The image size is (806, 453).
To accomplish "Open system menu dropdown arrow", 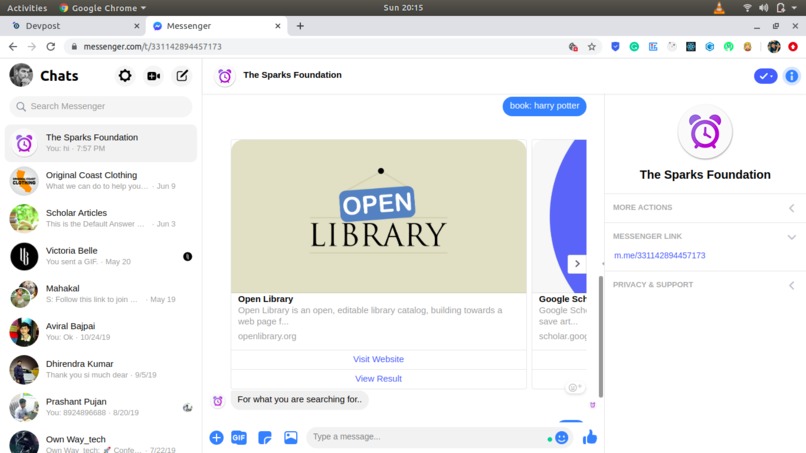I will [794, 8].
